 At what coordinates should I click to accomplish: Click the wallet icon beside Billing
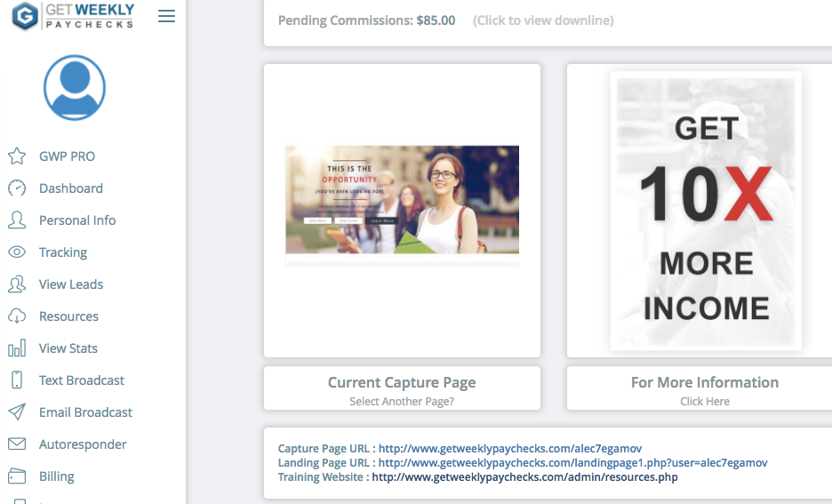point(17,476)
